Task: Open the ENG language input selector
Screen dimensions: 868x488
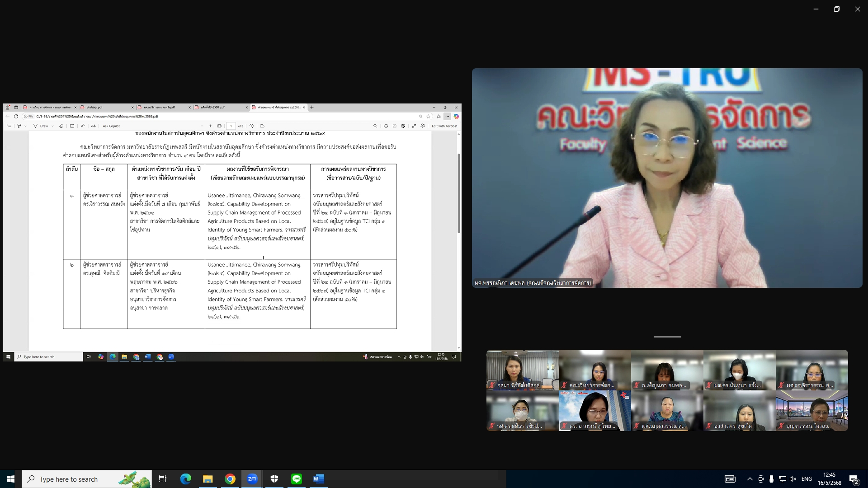Action: pos(807,479)
